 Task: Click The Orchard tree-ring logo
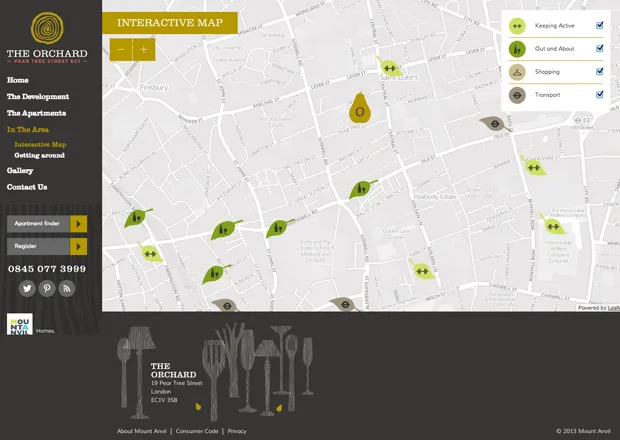47,28
